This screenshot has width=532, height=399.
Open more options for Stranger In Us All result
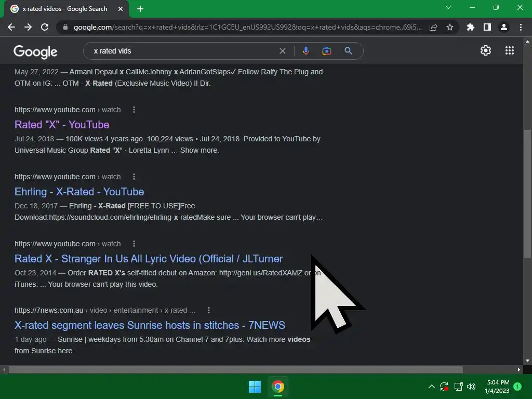[134, 244]
